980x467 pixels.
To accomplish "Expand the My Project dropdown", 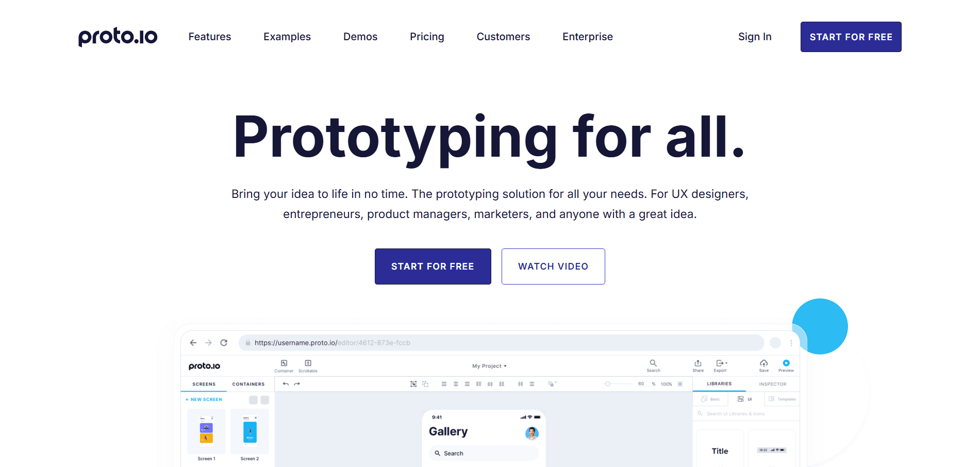I will click(489, 366).
